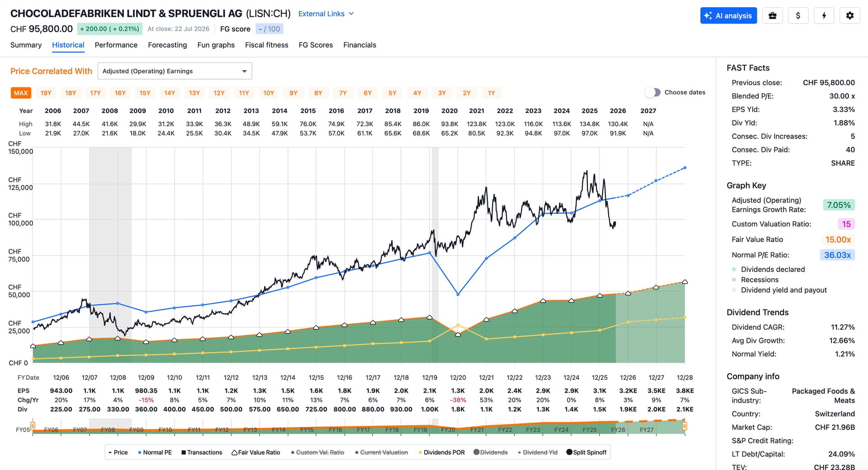Toggle the Dividends legend item
The image size is (868, 470).
click(491, 452)
